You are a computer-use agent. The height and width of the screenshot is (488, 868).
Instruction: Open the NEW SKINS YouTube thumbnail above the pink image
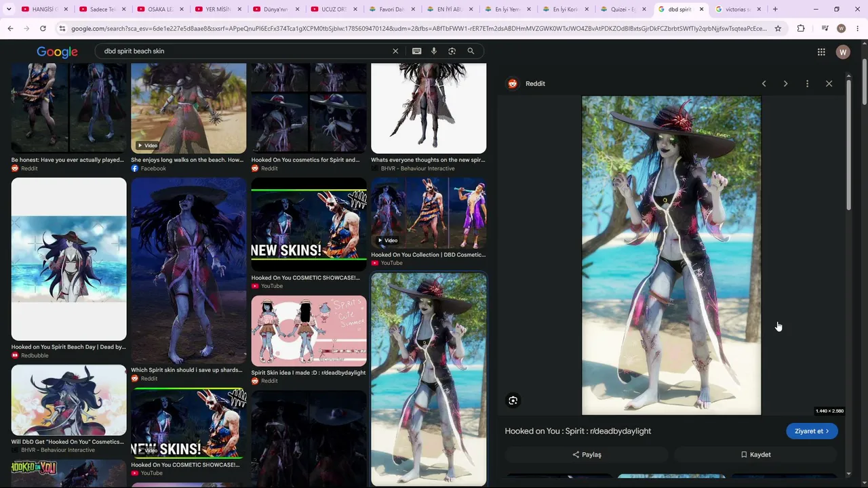click(x=309, y=224)
